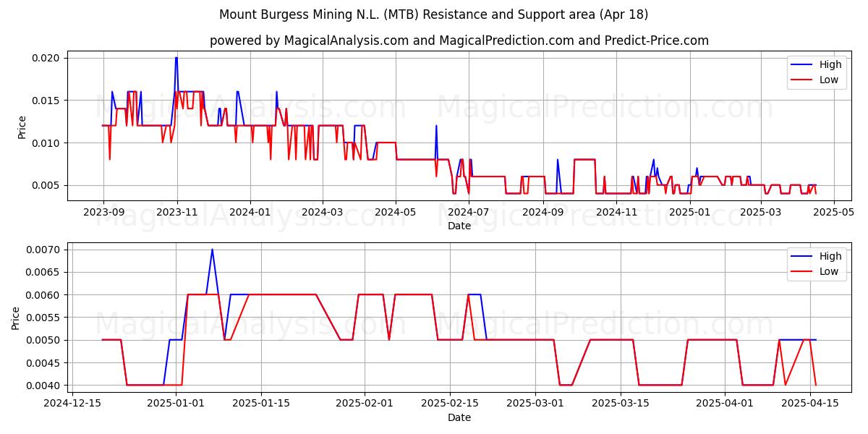This screenshot has height=434, width=868.
Task: Click the 'Price' axis title of top chart
Action: (x=22, y=127)
